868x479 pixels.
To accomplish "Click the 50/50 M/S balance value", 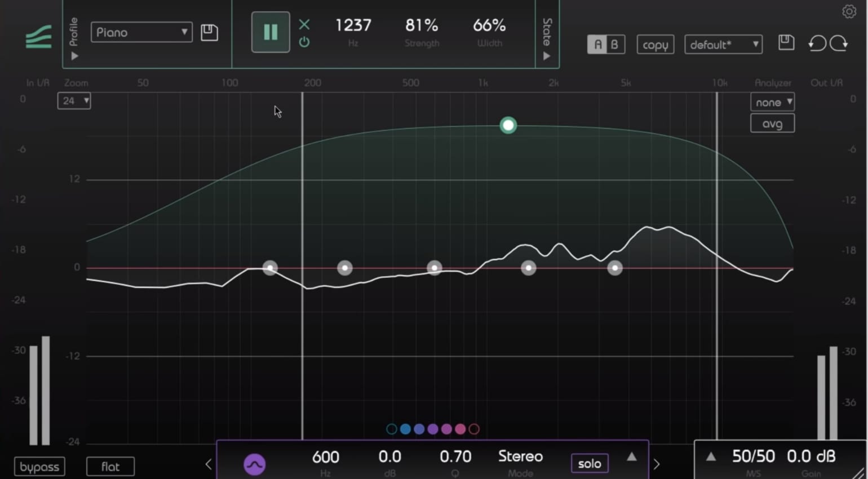I will click(x=754, y=456).
